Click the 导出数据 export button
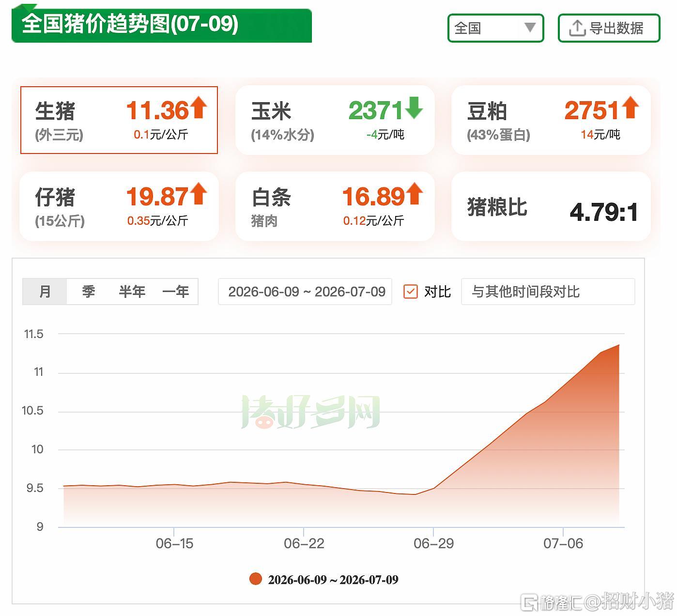Viewport: 677px width, 616px height. tap(609, 28)
